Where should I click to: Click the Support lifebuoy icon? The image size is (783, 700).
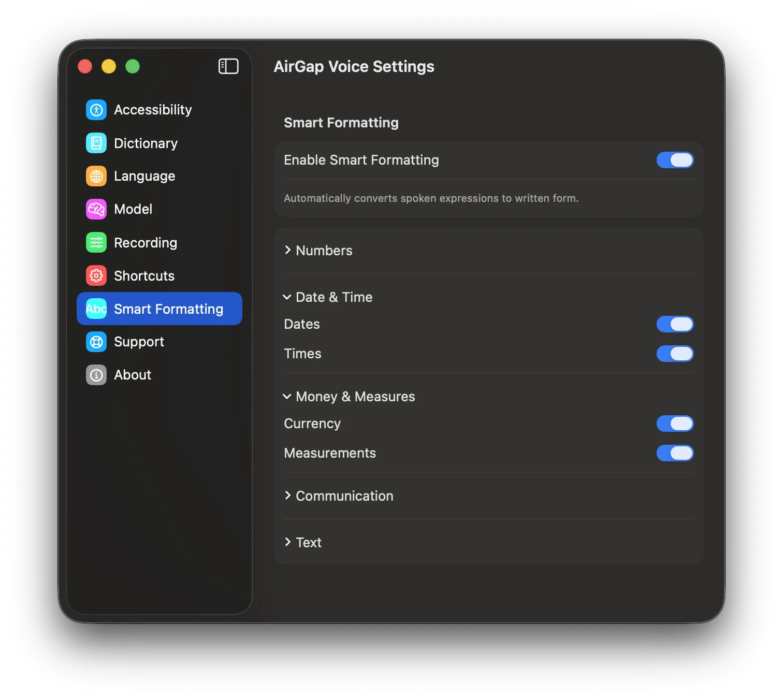click(96, 342)
